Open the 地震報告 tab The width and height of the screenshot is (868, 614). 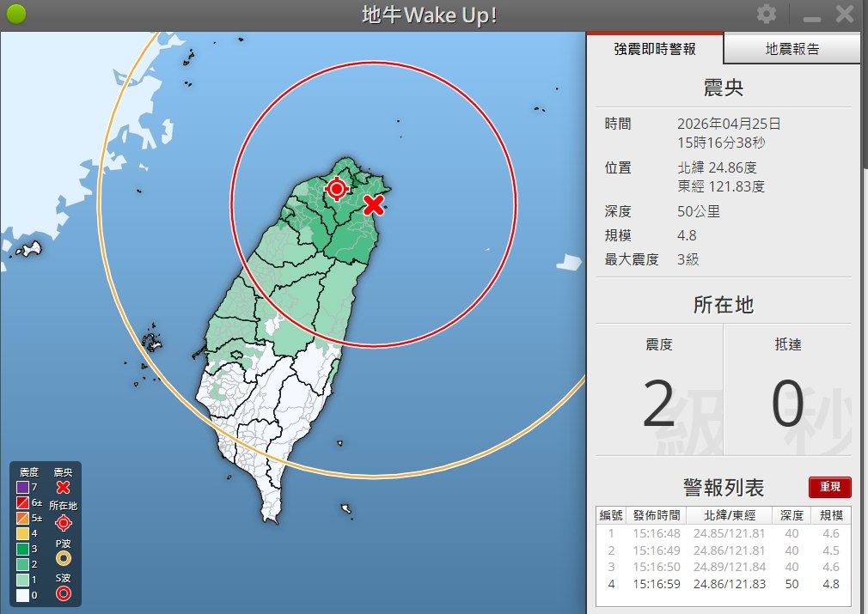[x=792, y=49]
